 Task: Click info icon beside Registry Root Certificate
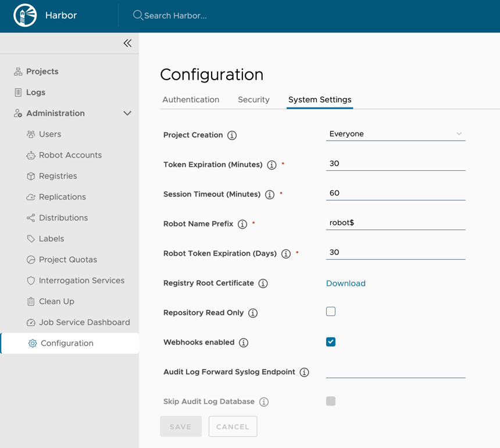point(263,284)
